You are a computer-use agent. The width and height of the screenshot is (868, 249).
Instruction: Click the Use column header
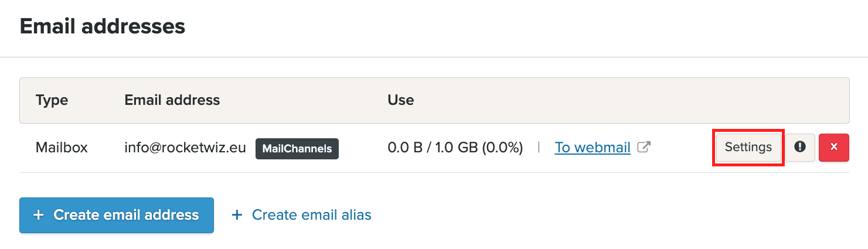(401, 100)
